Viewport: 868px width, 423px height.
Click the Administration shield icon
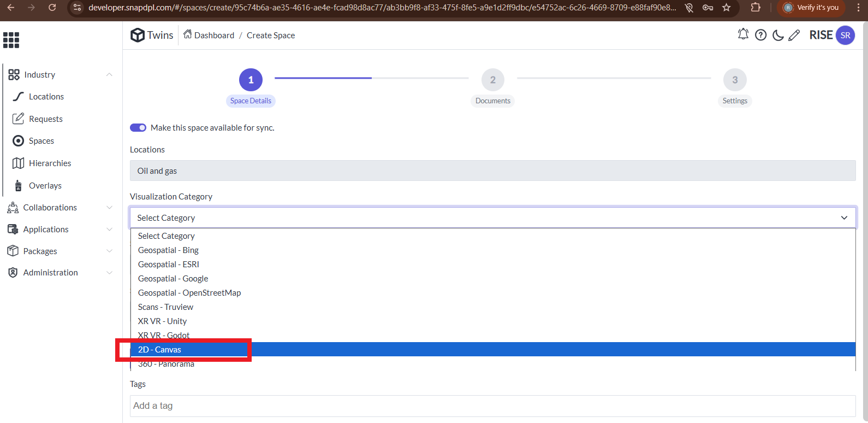pos(13,273)
